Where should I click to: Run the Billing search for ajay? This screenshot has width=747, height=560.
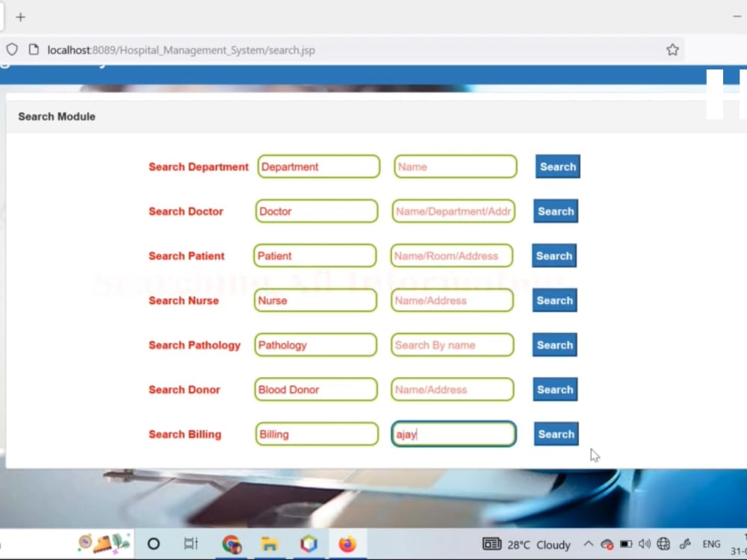556,434
